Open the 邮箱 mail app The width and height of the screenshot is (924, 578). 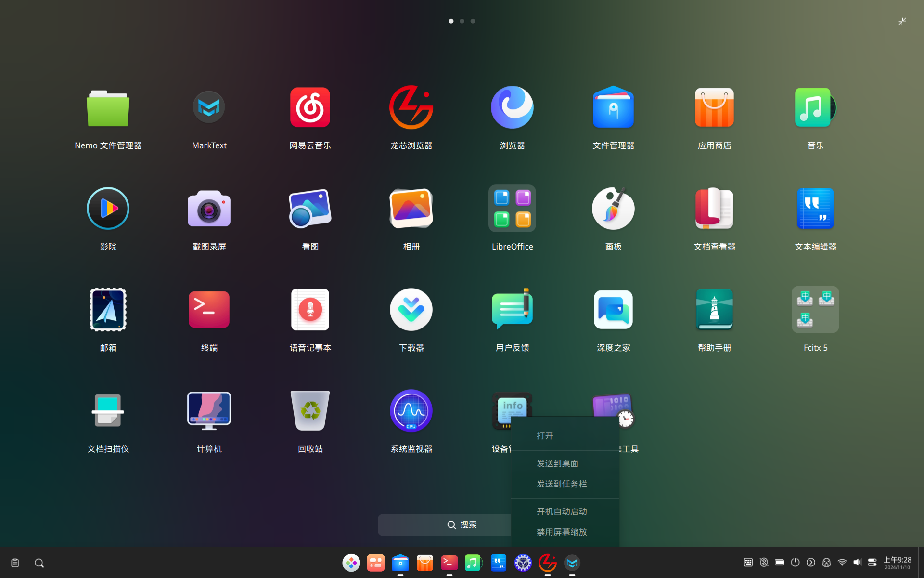click(x=108, y=310)
